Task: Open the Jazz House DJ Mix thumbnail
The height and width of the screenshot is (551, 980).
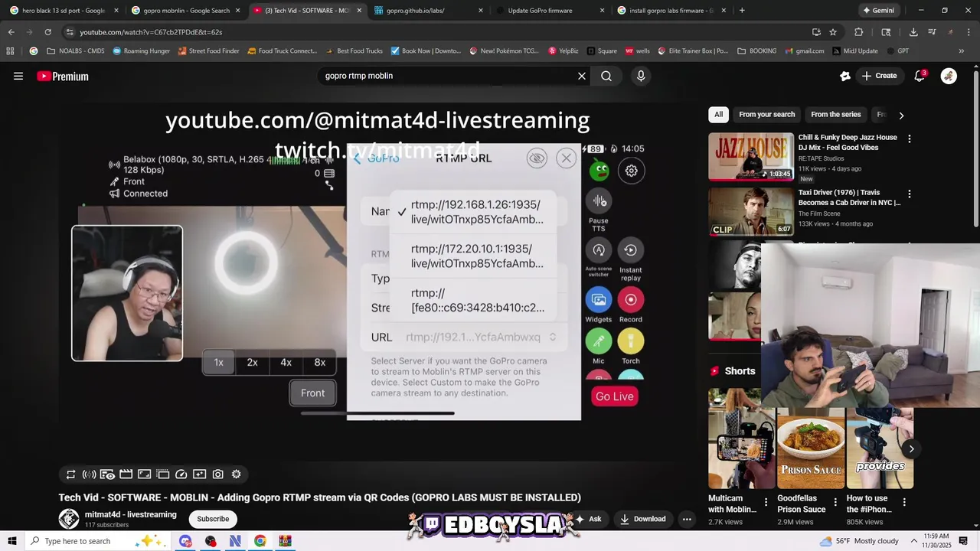Action: (751, 157)
